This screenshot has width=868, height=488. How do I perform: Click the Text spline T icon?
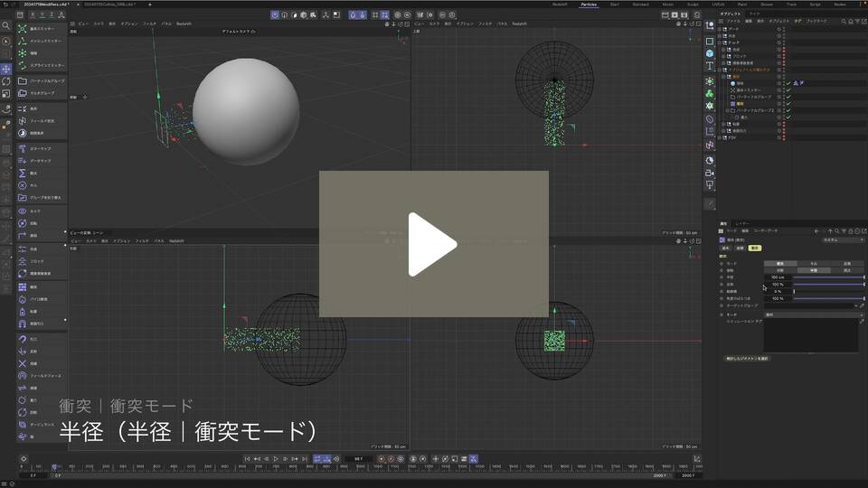point(710,66)
